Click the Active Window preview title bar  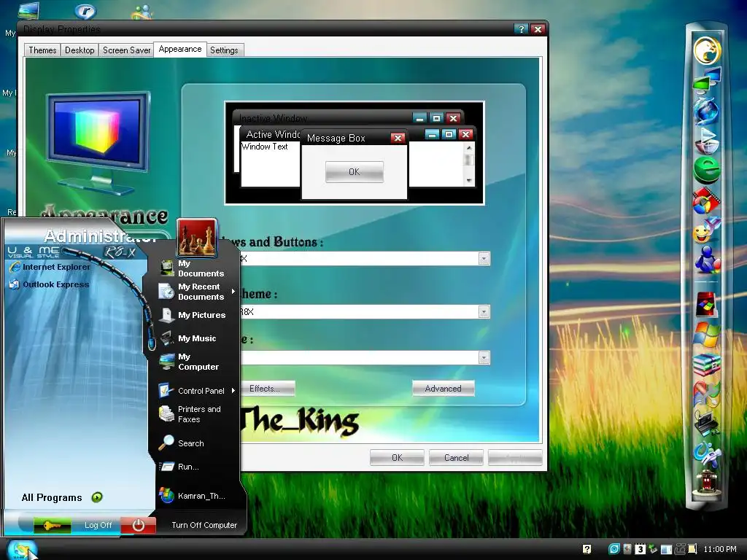[x=273, y=135]
